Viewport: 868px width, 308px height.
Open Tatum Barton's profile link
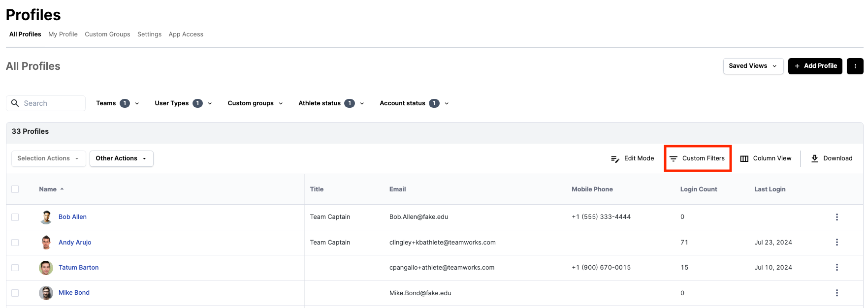click(x=79, y=268)
